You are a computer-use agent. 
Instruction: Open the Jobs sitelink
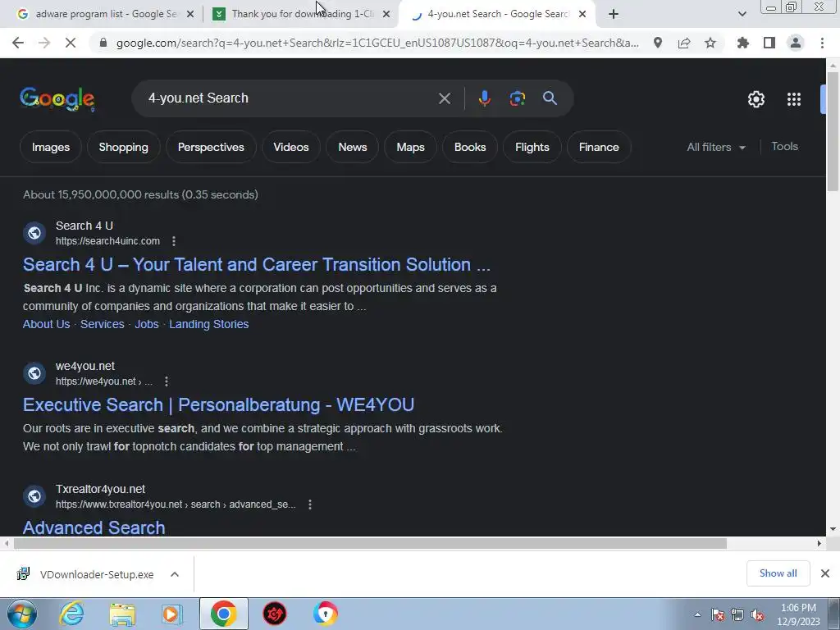[x=147, y=324]
